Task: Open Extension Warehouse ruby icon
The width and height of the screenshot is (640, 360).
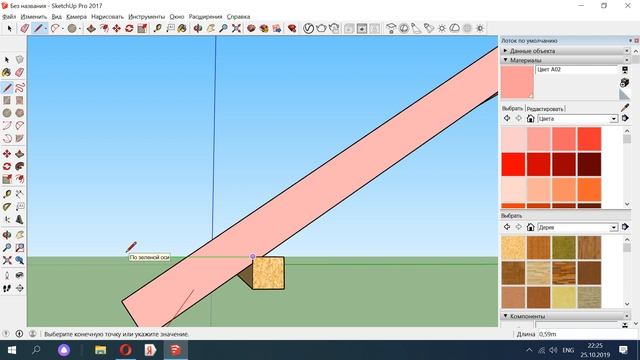Action: (292, 28)
